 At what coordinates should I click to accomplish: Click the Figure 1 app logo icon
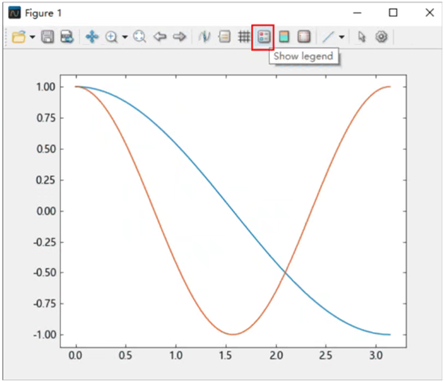click(14, 13)
